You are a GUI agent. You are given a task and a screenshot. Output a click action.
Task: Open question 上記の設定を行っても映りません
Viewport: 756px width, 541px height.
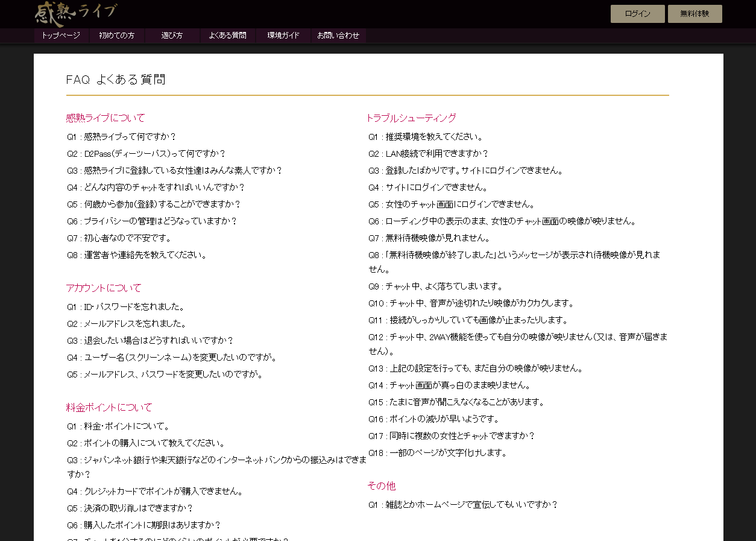[476, 369]
